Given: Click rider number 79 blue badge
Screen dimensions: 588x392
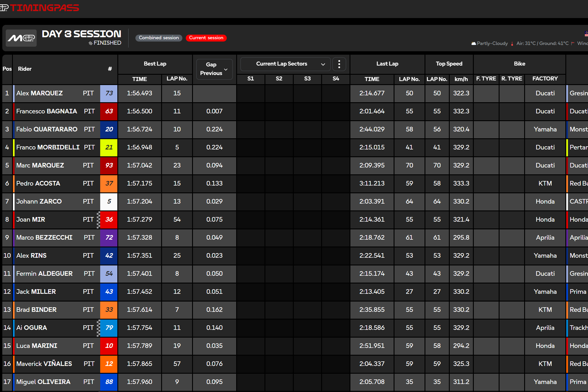Looking at the screenshot, I should pyautogui.click(x=109, y=328).
